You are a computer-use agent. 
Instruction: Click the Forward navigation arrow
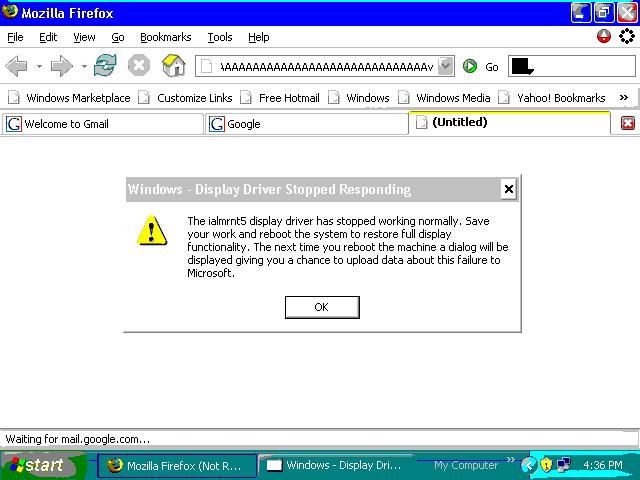[62, 67]
